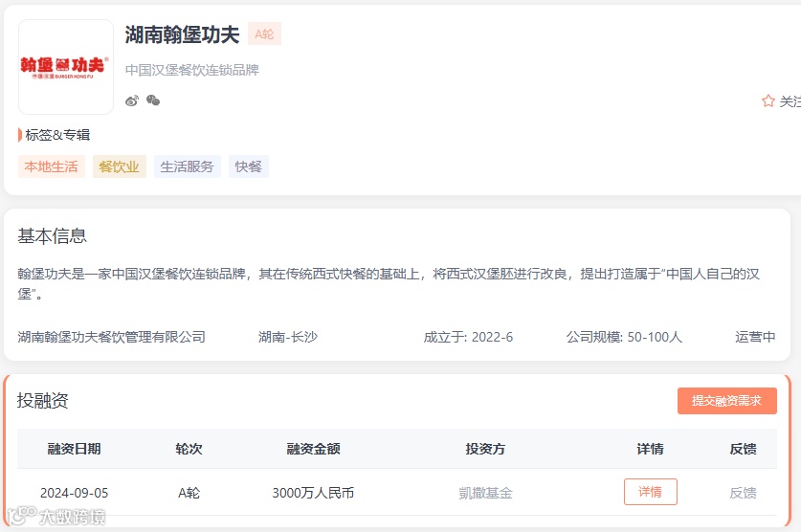Open 详情 button for A轮 financing
The image size is (801, 532).
coord(651,492)
